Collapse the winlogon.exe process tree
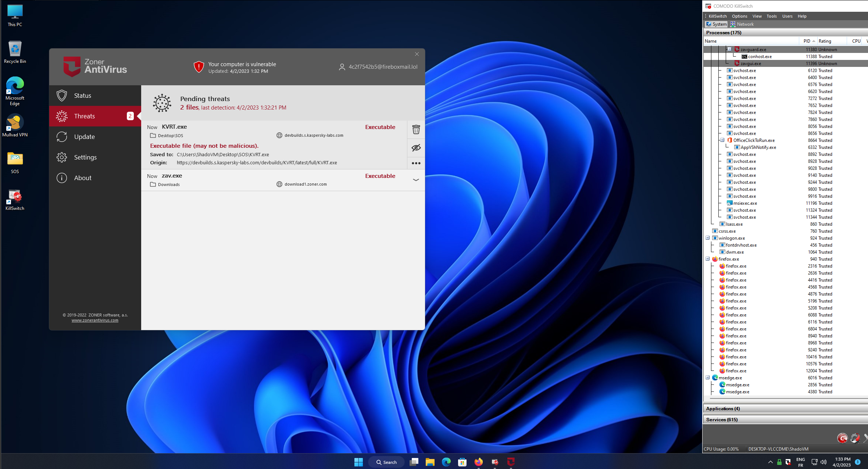The width and height of the screenshot is (868, 469). [707, 238]
